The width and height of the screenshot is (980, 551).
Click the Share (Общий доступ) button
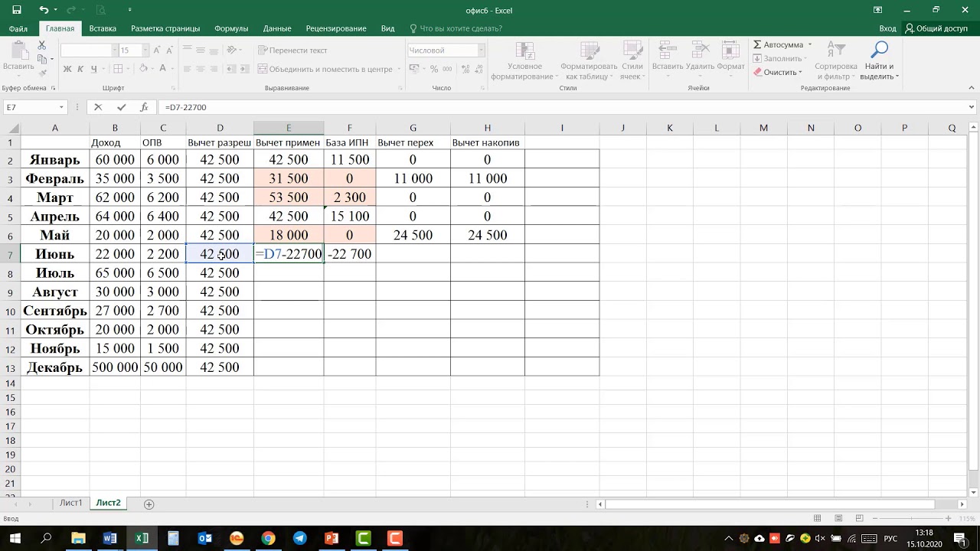[x=936, y=28]
